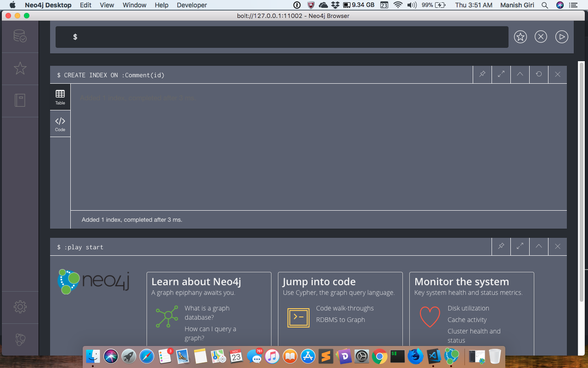Clear the editor with the X icon

pos(541,36)
